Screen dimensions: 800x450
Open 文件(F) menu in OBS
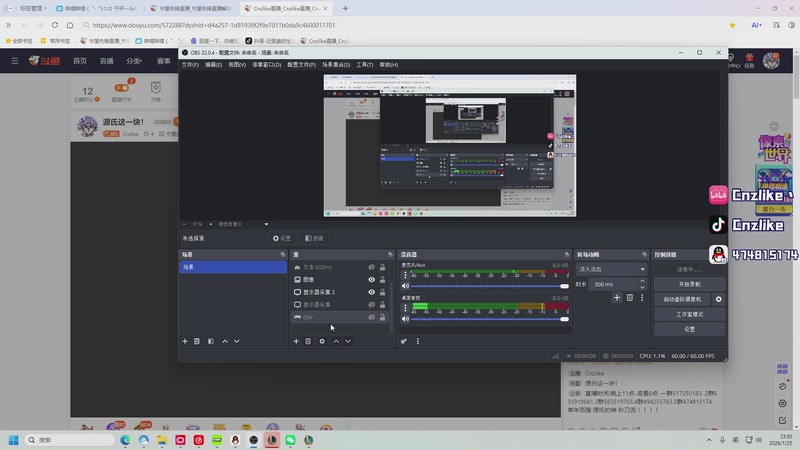(x=190, y=65)
